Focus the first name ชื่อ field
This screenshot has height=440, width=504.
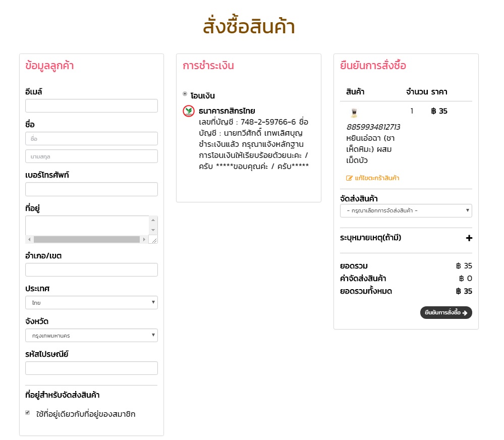coord(91,138)
